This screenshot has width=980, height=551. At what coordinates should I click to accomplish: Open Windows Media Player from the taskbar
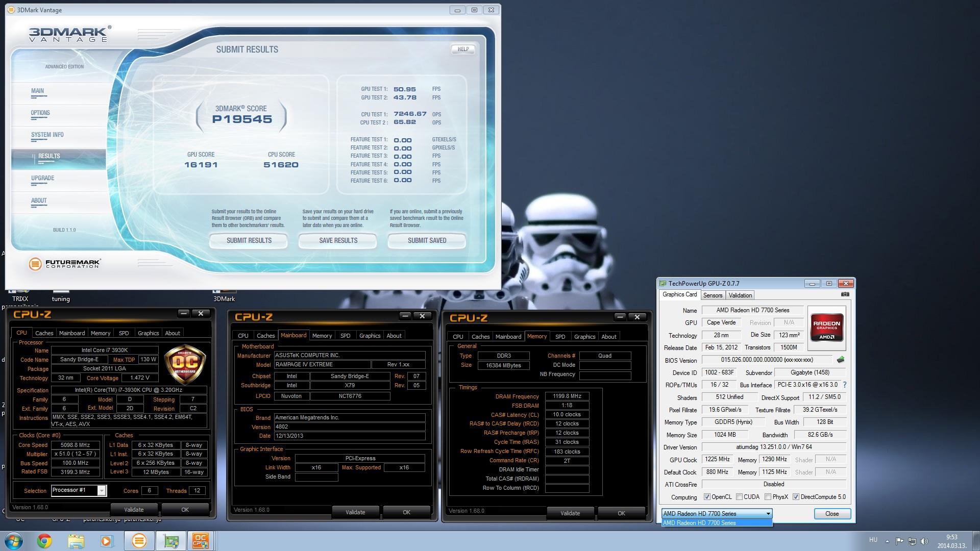click(107, 541)
